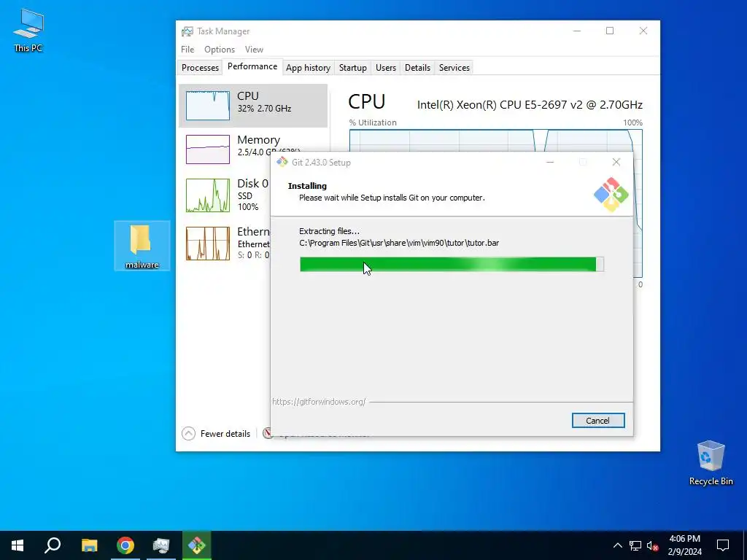
Task: Select the Memory performance graph thumbnail
Action: pyautogui.click(x=208, y=149)
